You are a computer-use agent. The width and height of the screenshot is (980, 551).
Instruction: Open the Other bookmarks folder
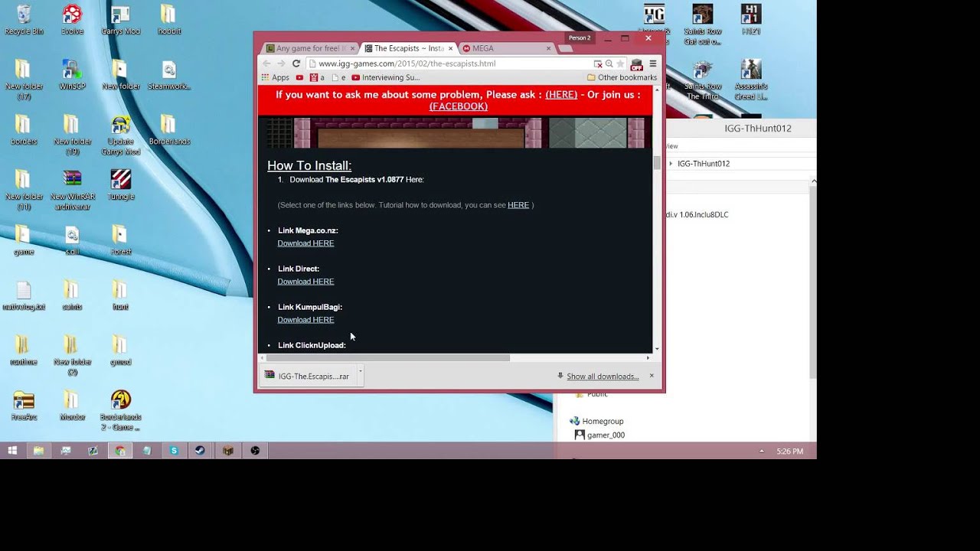(622, 77)
